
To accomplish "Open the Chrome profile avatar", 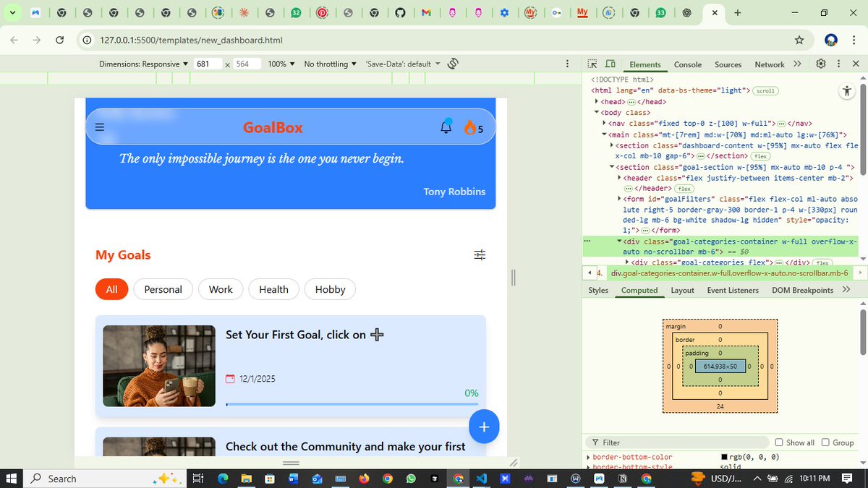I will [831, 40].
